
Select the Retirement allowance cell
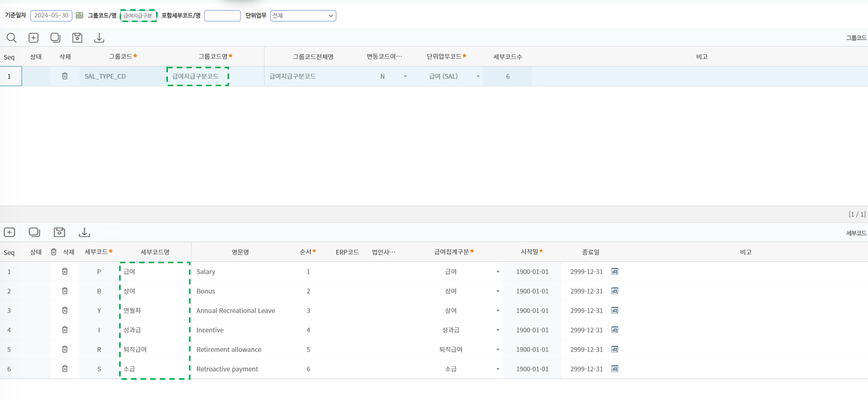tap(240, 349)
